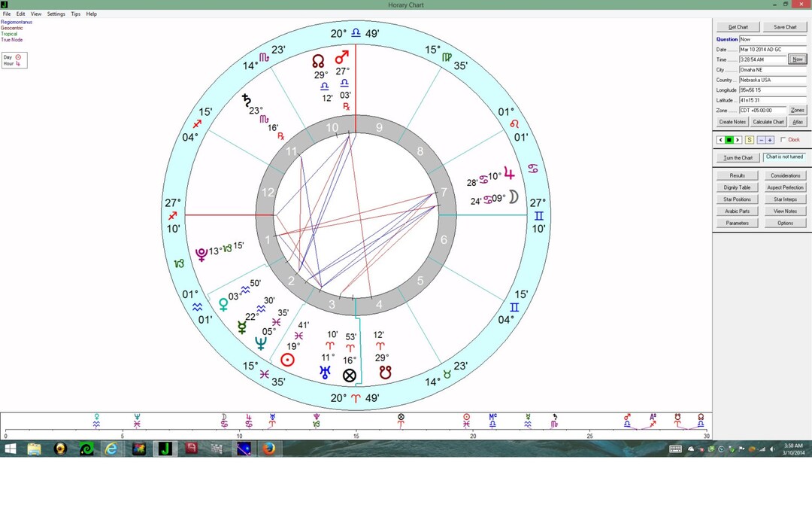The image size is (812, 508).
Task: Open the View menu
Action: coord(35,13)
